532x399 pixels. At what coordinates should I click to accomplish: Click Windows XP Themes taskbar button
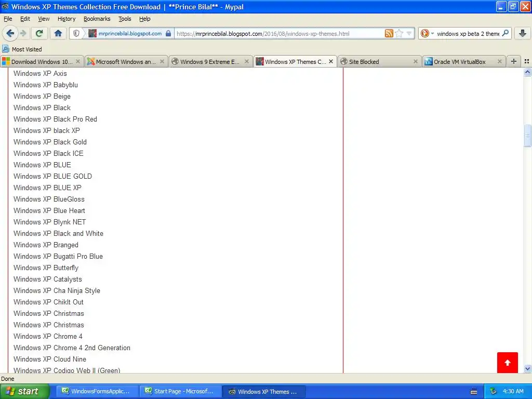[263, 391]
